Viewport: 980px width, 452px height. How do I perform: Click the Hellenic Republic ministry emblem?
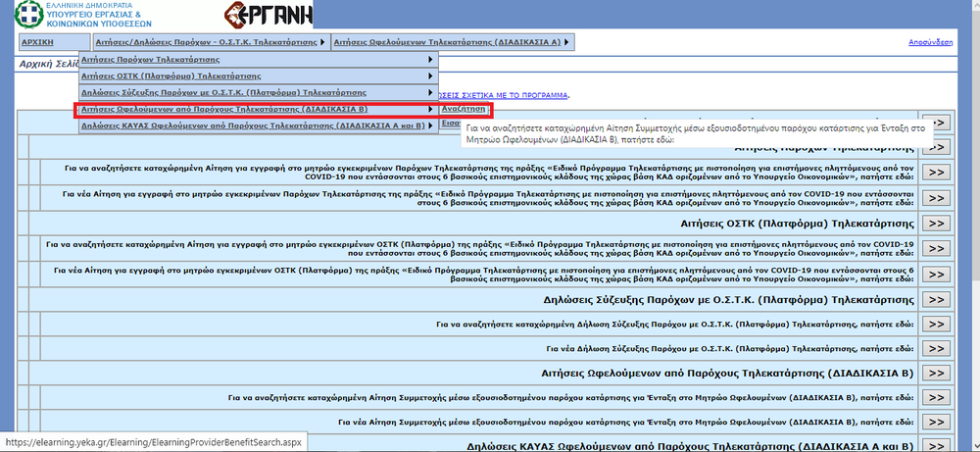pos(21,15)
